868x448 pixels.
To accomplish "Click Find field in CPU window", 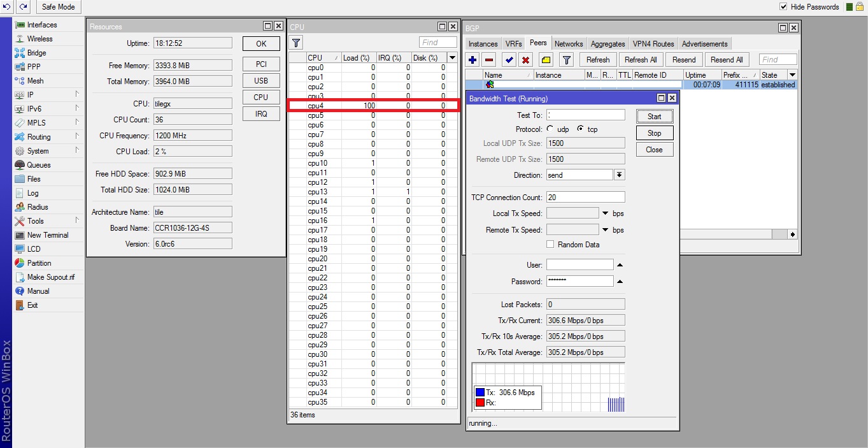I will point(438,42).
